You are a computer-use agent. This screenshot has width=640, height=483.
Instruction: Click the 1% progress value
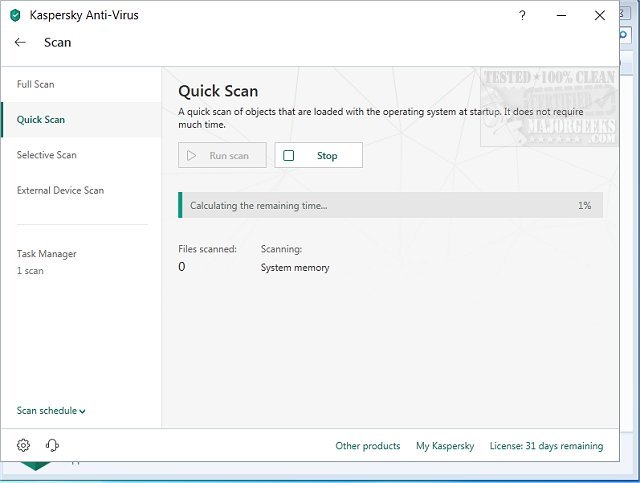point(584,205)
